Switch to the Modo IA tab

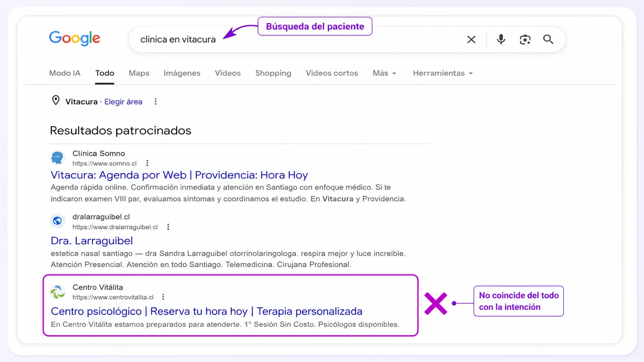point(65,73)
